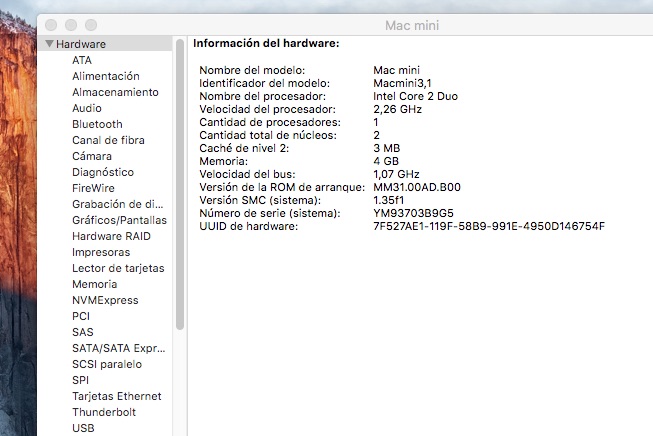Viewport: 653px width, 436px height.
Task: Click the Información del hardware heading
Action: (266, 43)
